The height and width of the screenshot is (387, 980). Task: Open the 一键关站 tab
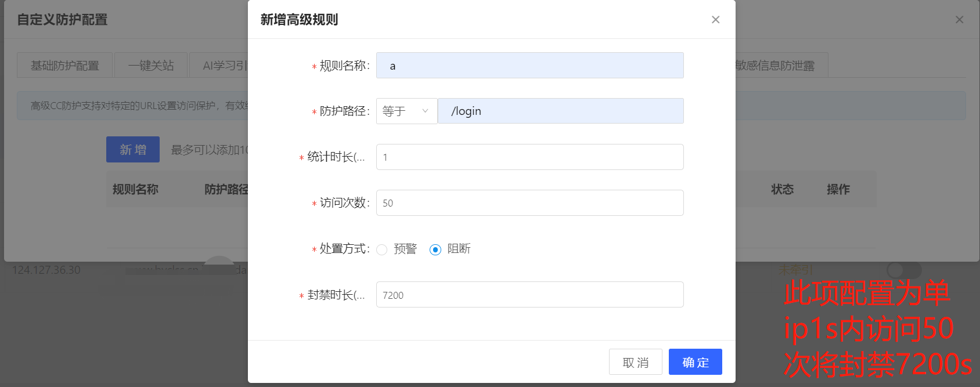[x=151, y=66]
